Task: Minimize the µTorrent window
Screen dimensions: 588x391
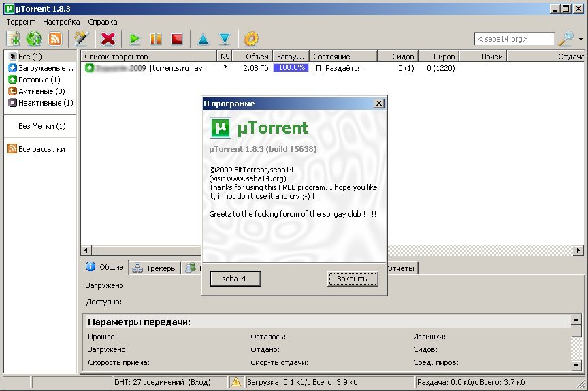Action: 555,9
